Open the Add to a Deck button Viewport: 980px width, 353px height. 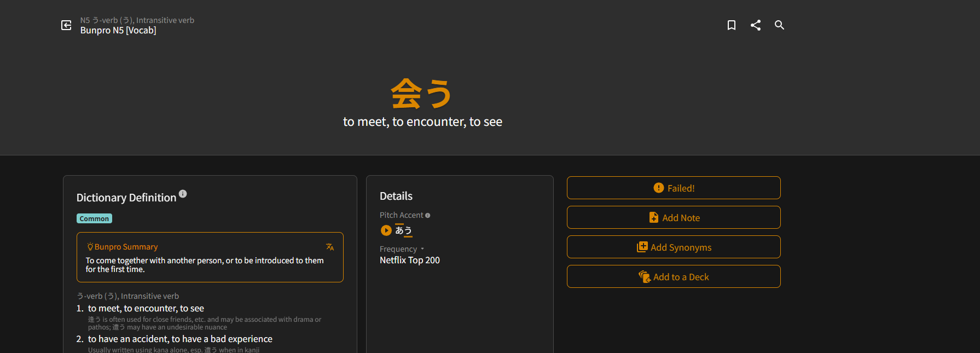point(674,277)
